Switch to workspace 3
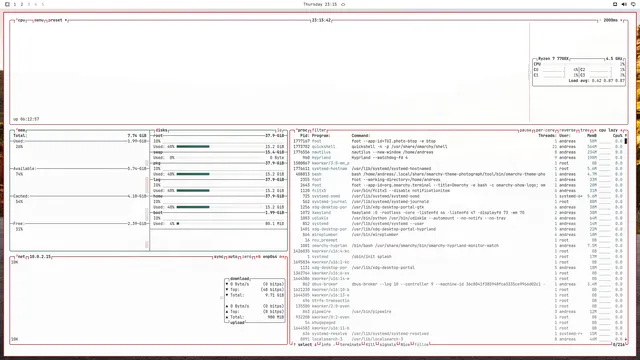 pos(29,4)
